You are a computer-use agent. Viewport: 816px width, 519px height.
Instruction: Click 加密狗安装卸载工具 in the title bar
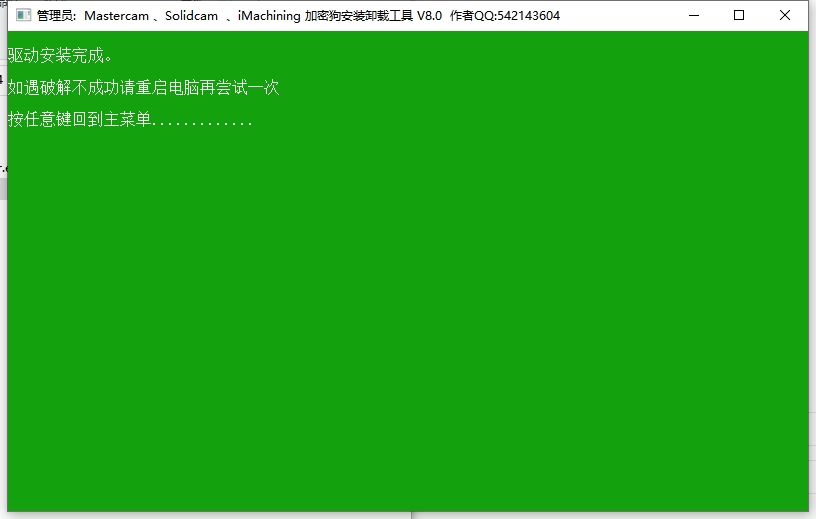[x=358, y=16]
